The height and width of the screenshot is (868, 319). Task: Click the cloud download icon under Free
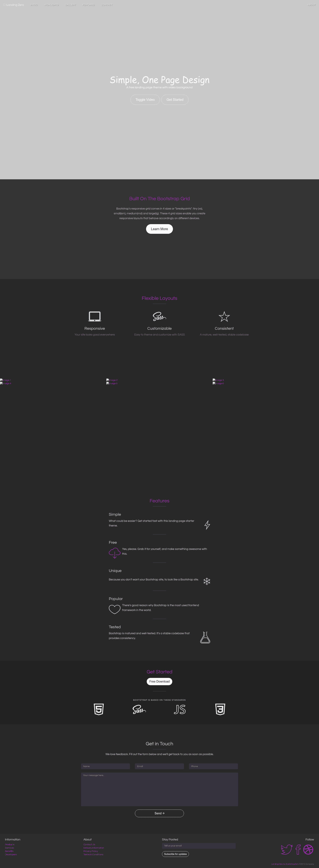point(115,553)
